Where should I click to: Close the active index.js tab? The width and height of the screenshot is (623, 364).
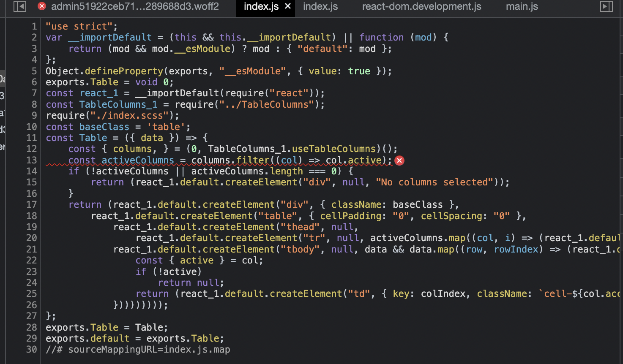click(288, 6)
